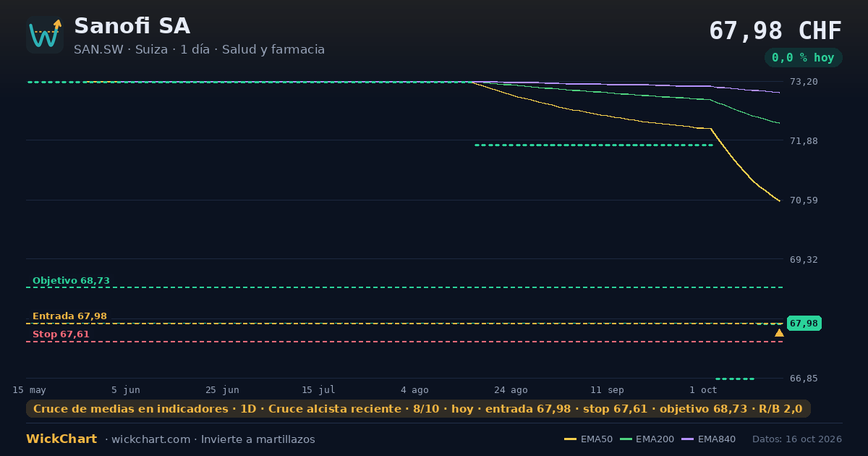
Task: Click the "4 ago" date label
Action: pyautogui.click(x=414, y=390)
